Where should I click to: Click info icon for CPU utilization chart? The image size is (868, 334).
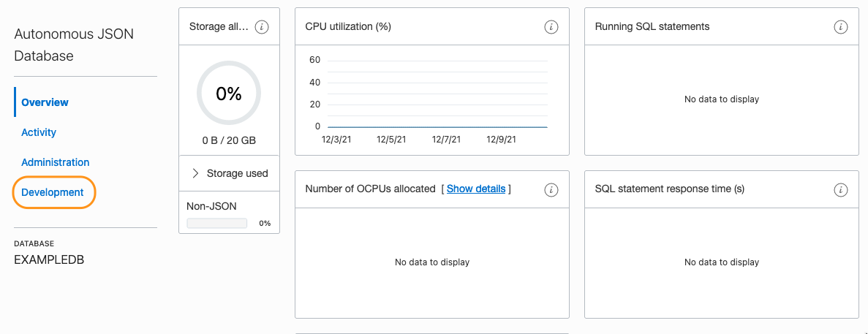pyautogui.click(x=551, y=27)
